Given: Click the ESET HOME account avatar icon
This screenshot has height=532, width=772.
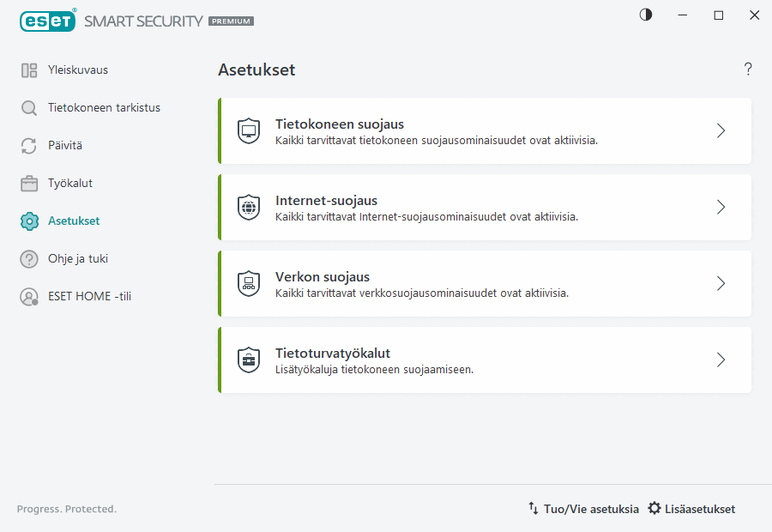Looking at the screenshot, I should pyautogui.click(x=28, y=296).
